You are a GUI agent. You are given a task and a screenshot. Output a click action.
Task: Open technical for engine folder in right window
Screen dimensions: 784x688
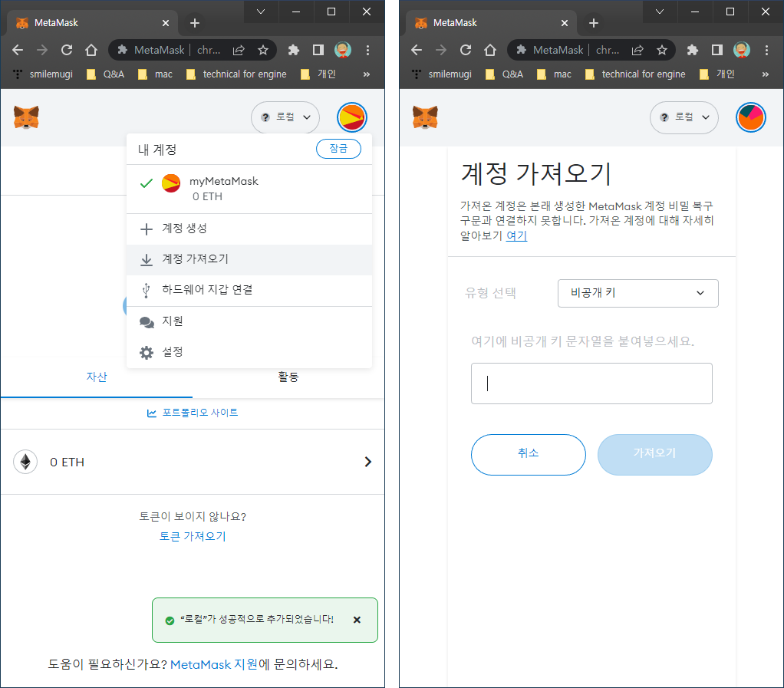click(x=635, y=74)
